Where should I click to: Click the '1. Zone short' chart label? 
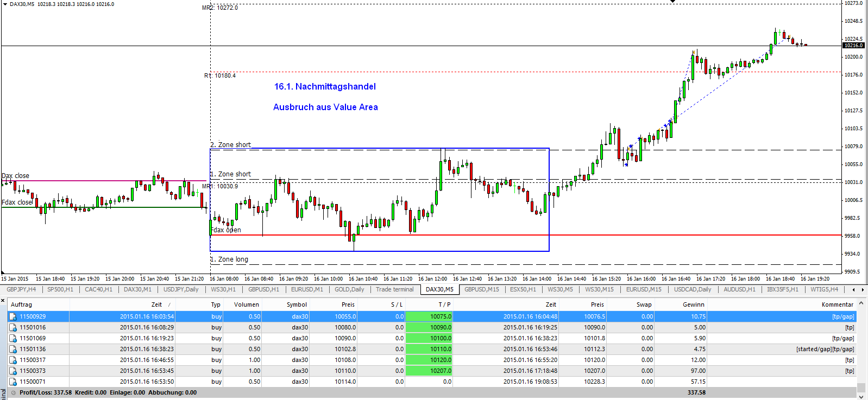[231, 174]
